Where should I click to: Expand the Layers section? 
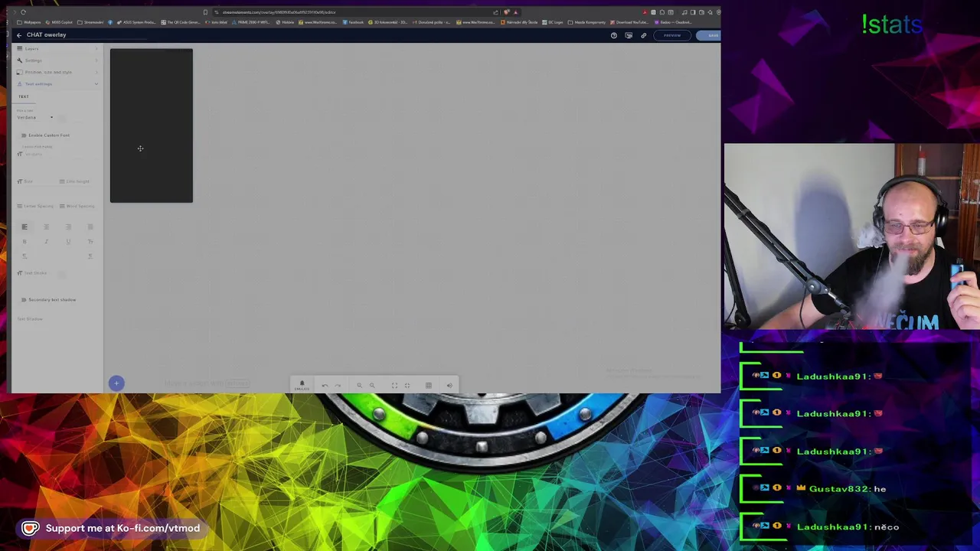(x=57, y=49)
